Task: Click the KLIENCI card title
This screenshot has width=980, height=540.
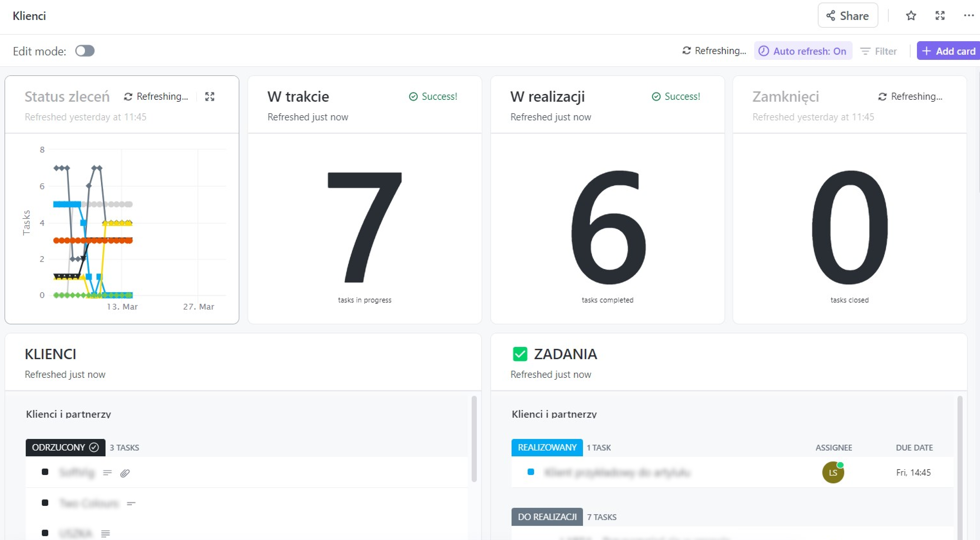Action: [x=50, y=354]
